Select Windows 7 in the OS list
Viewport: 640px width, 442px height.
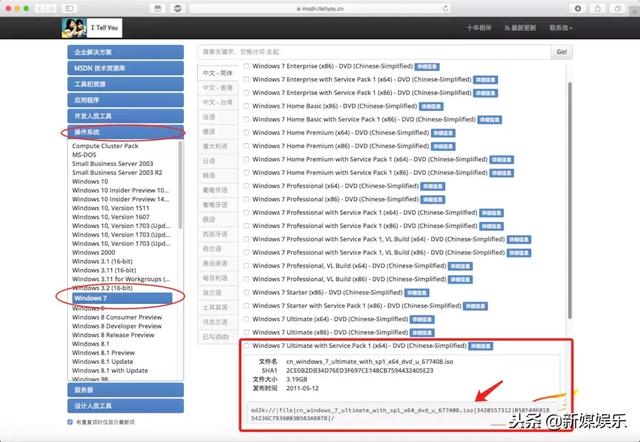pyautogui.click(x=122, y=298)
